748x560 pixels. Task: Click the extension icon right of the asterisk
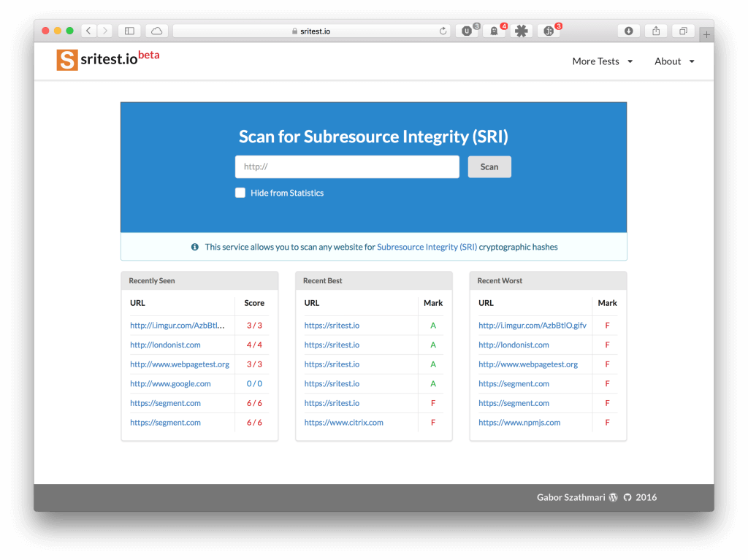549,31
